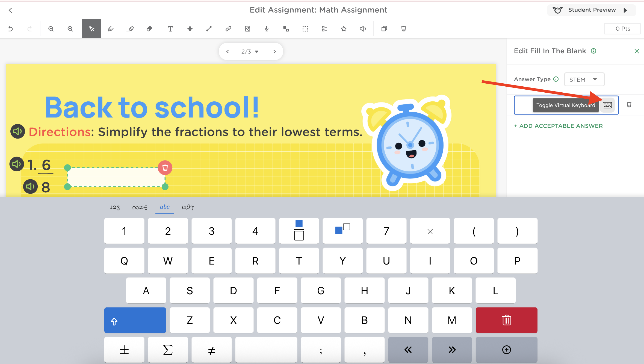
Task: Select the Eraser tool
Action: pos(149,29)
